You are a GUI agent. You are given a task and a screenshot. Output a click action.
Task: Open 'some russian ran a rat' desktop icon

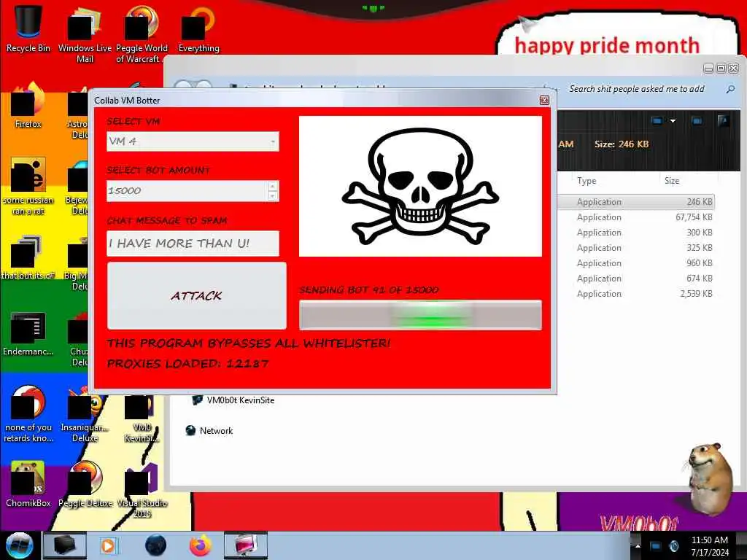(28, 187)
